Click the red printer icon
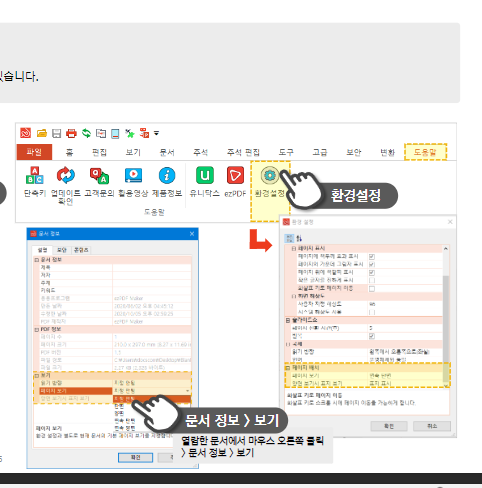This screenshot has height=488, width=482. pos(71,133)
